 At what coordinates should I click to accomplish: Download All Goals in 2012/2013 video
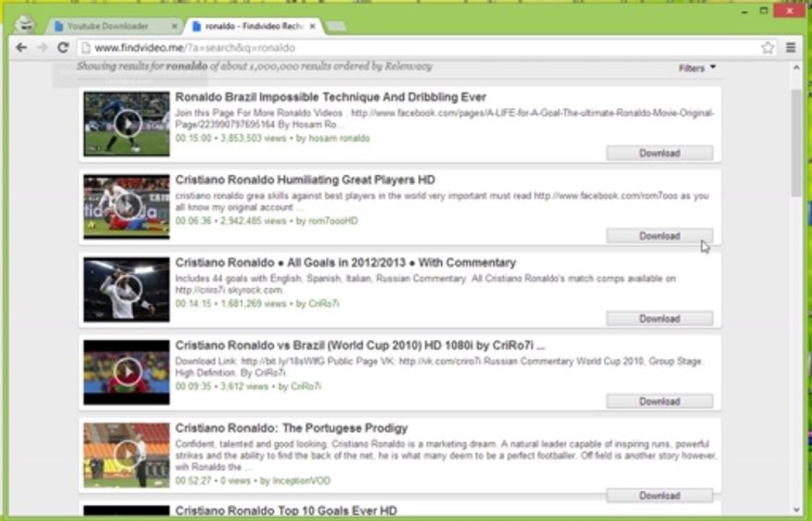pos(659,319)
